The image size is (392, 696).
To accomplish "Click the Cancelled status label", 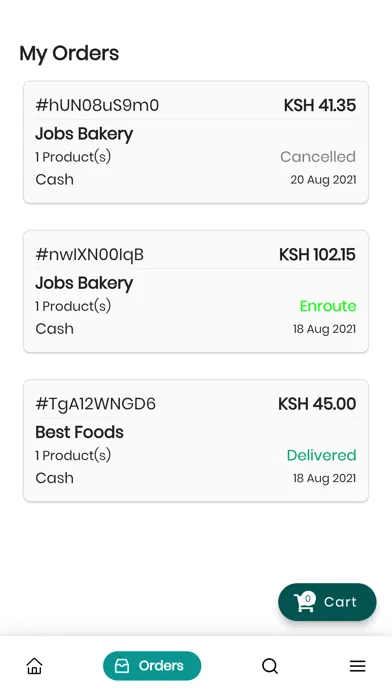I will pyautogui.click(x=318, y=157).
